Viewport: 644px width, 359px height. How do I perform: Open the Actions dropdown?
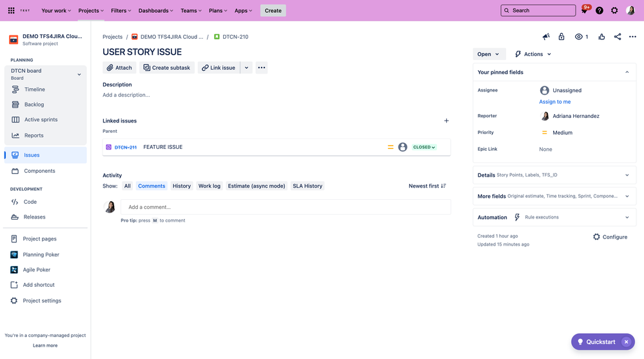(x=533, y=54)
